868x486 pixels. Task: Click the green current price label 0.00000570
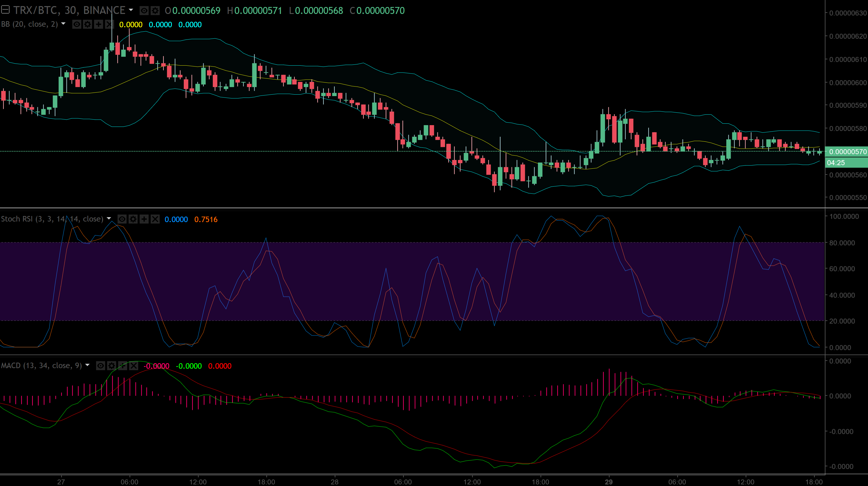click(847, 152)
